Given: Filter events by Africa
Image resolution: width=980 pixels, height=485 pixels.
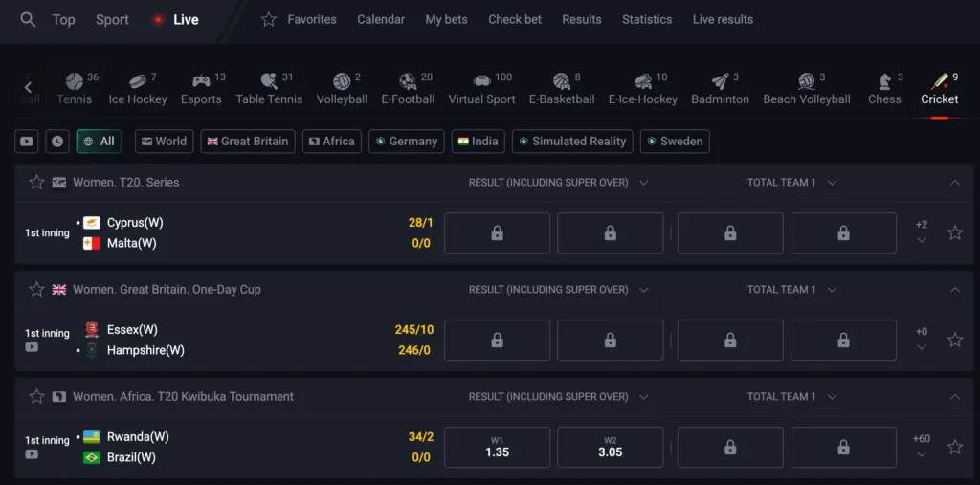Looking at the screenshot, I should pos(332,142).
